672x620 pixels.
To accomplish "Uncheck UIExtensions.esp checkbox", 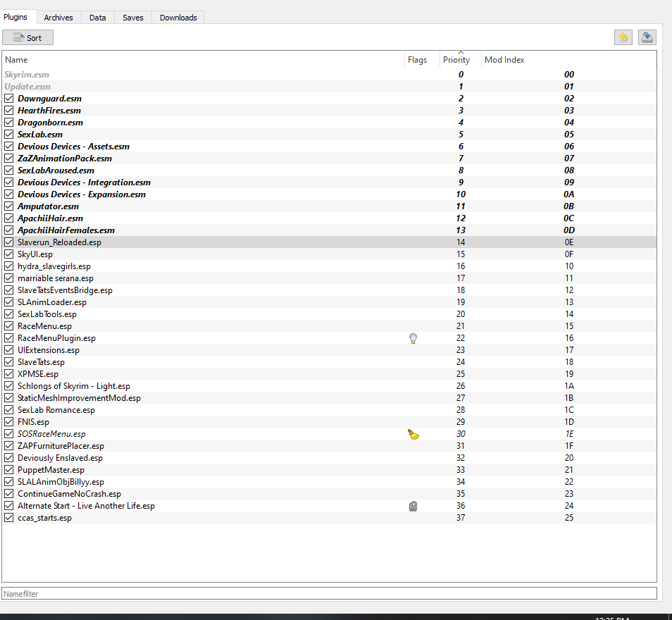I will tap(9, 350).
